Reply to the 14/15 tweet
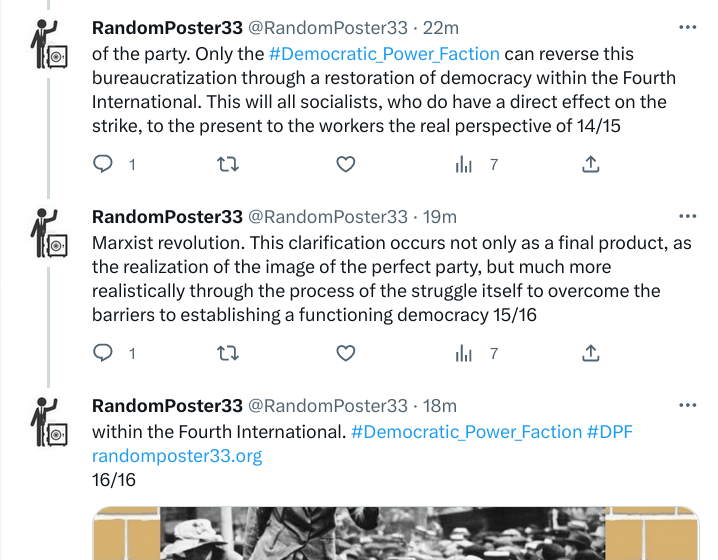This screenshot has width=718, height=560. [103, 164]
